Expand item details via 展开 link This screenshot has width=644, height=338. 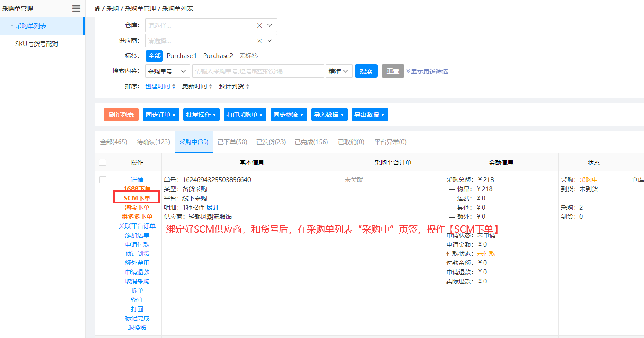(213, 207)
